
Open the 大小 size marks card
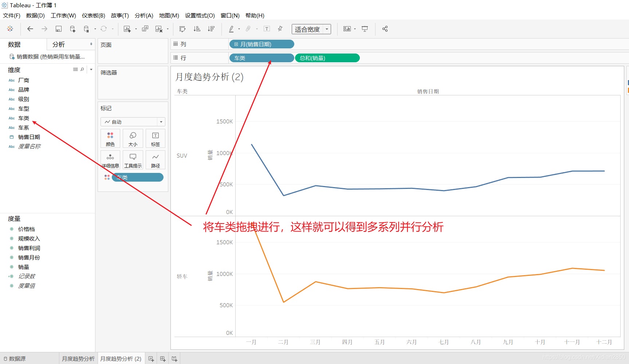(x=133, y=138)
